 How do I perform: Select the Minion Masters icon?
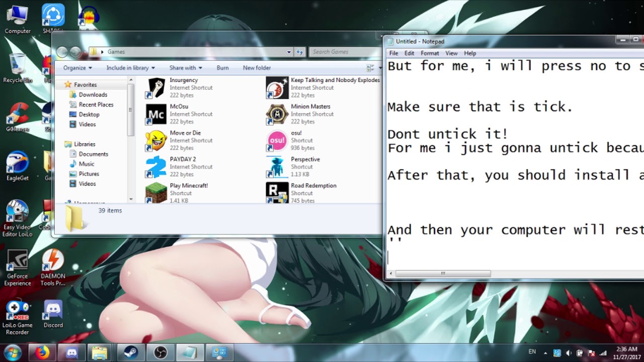pos(277,115)
